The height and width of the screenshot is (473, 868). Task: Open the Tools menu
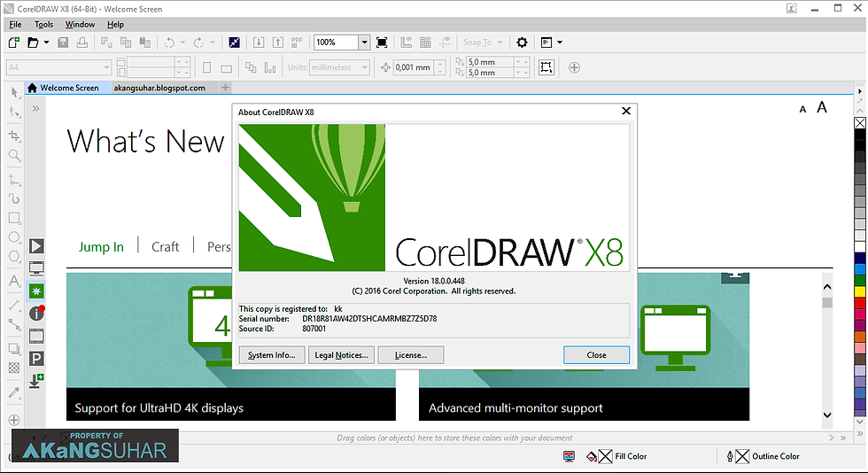point(43,25)
